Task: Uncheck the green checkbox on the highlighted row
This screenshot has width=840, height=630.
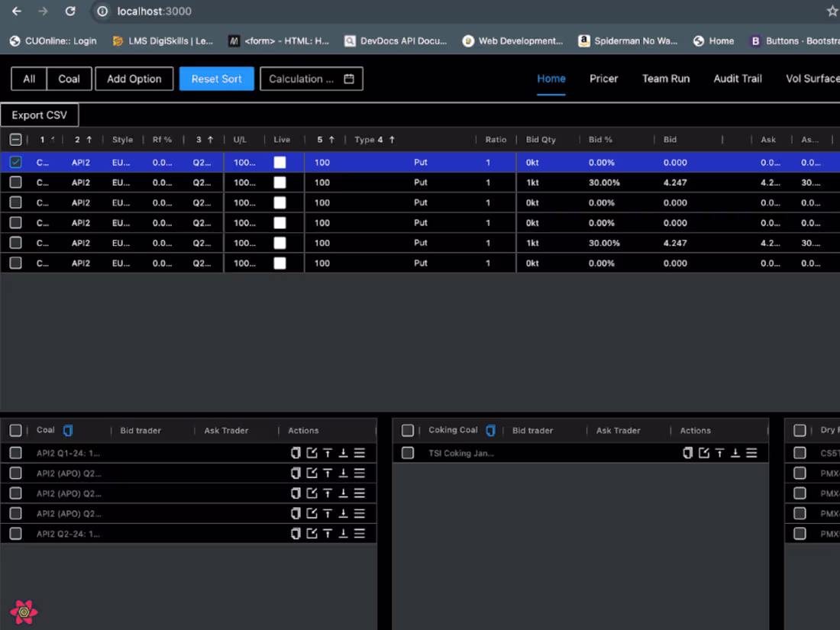Action: tap(15, 162)
